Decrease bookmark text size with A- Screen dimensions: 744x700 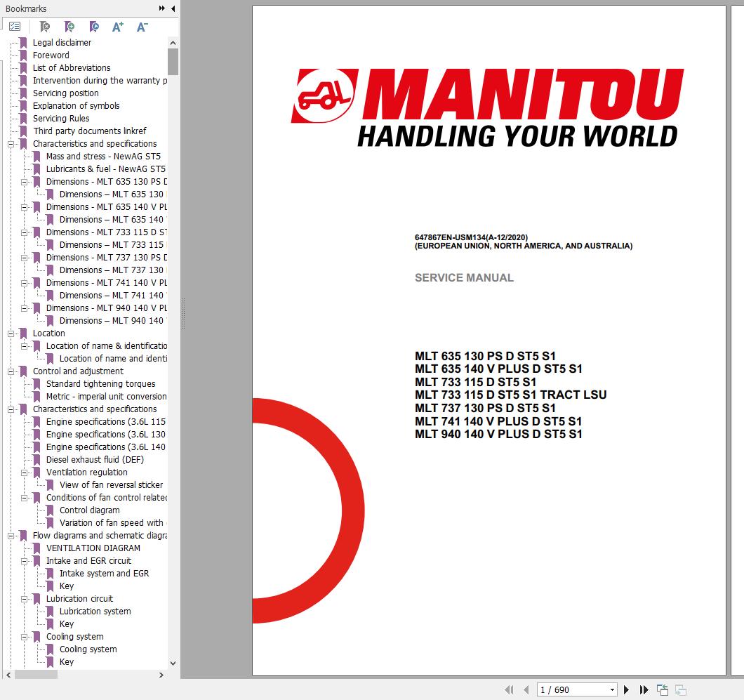tap(142, 27)
